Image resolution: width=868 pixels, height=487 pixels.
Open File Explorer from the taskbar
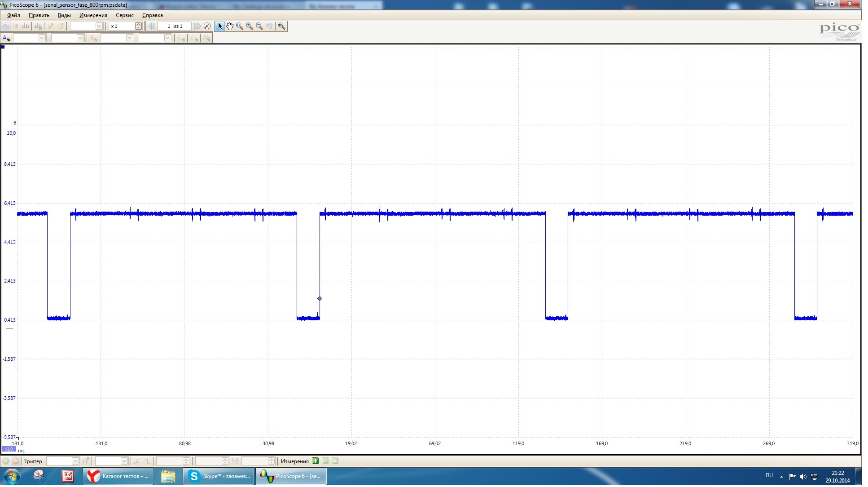click(x=168, y=476)
